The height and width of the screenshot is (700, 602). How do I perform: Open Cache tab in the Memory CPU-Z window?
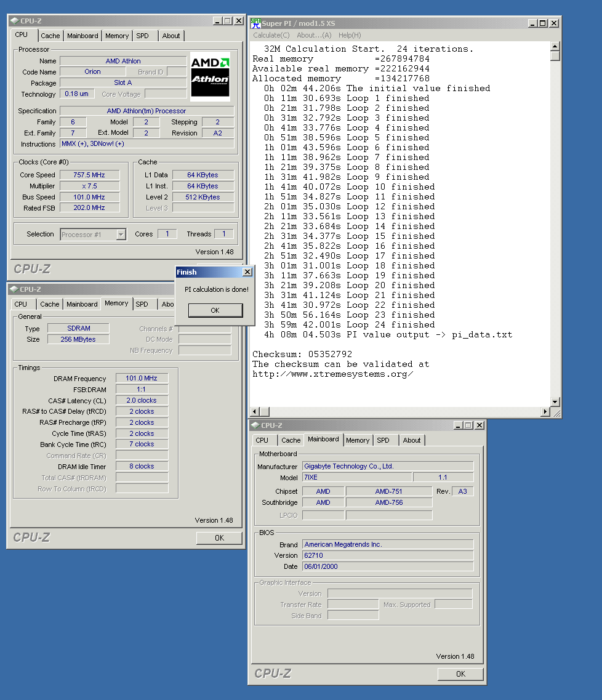(x=49, y=304)
